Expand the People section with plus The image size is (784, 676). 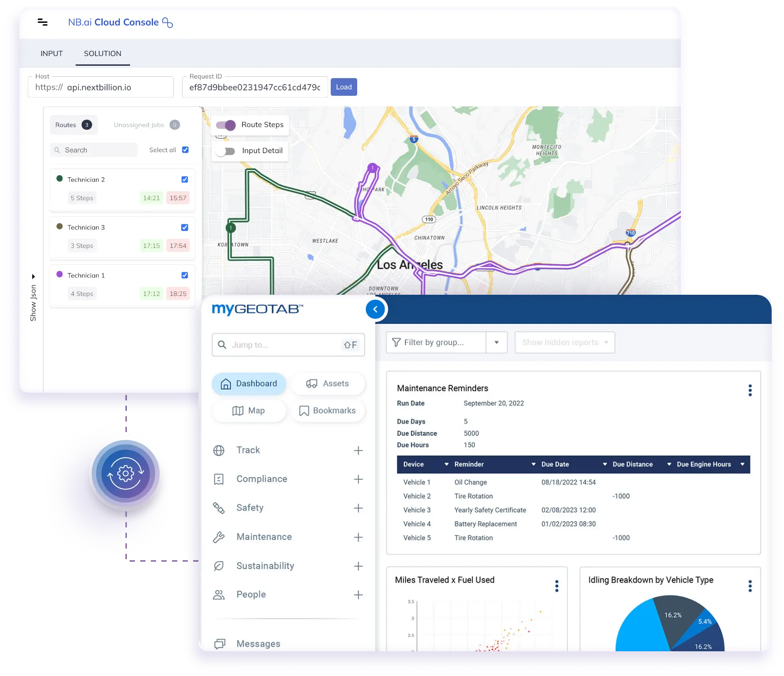point(358,595)
